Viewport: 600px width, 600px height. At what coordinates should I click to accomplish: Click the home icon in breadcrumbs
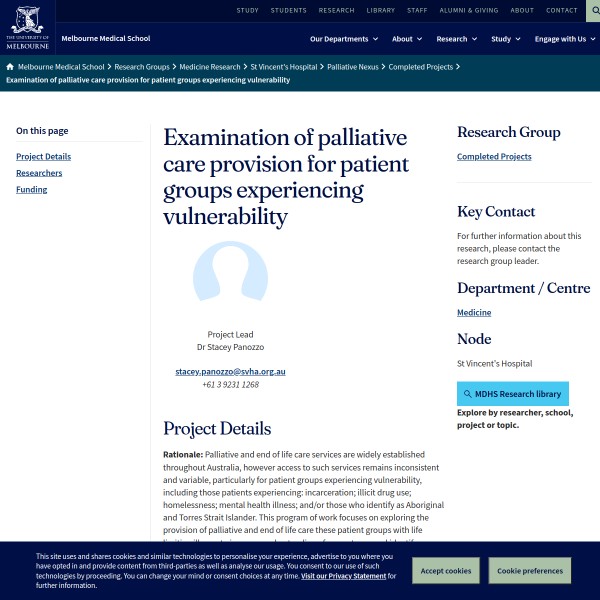[10, 67]
